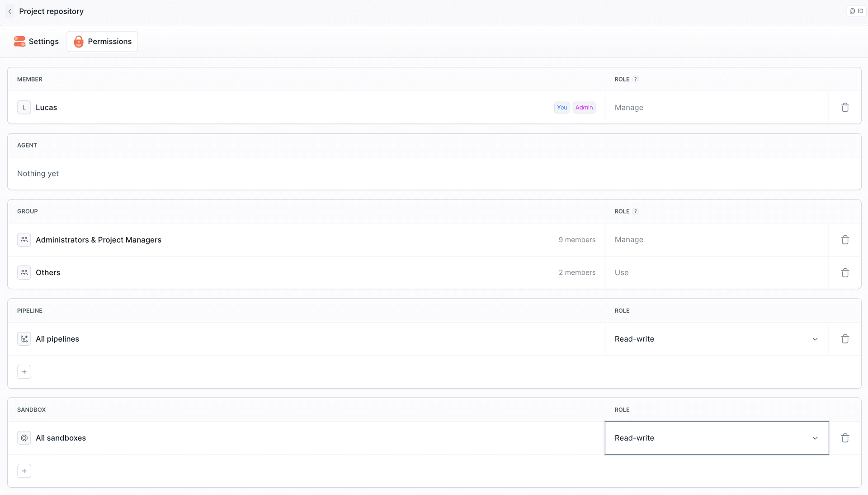This screenshot has height=495, width=868.
Task: Delete the All pipelines permission
Action: pyautogui.click(x=845, y=339)
